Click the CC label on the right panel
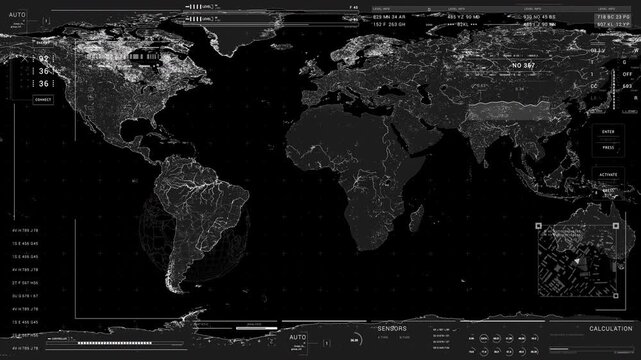Viewport: 641px width, 360px height. point(594,86)
